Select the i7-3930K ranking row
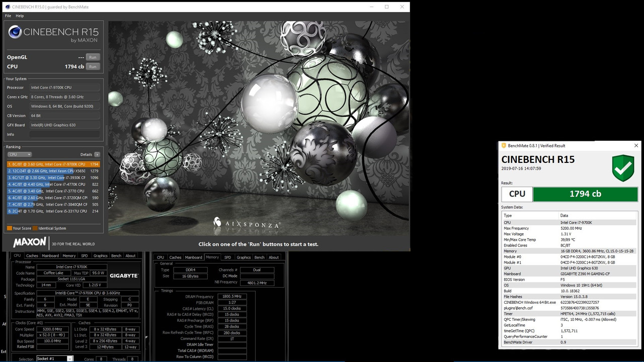The image size is (644, 362). pos(53,177)
